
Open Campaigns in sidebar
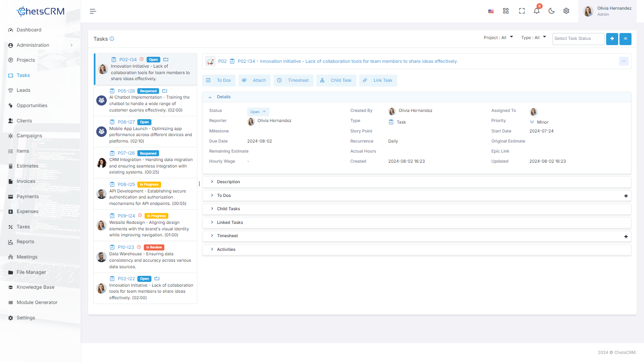[x=29, y=136]
